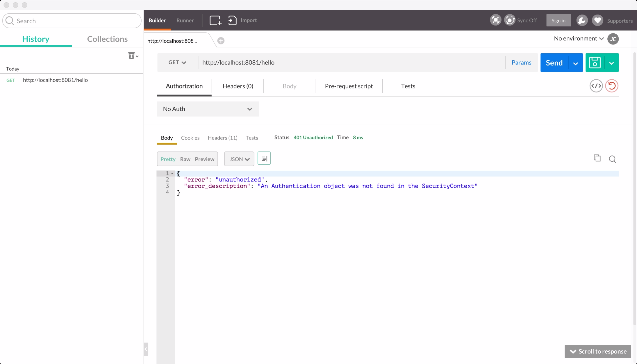Click the blue Send button
The width and height of the screenshot is (637, 364).
(x=554, y=63)
